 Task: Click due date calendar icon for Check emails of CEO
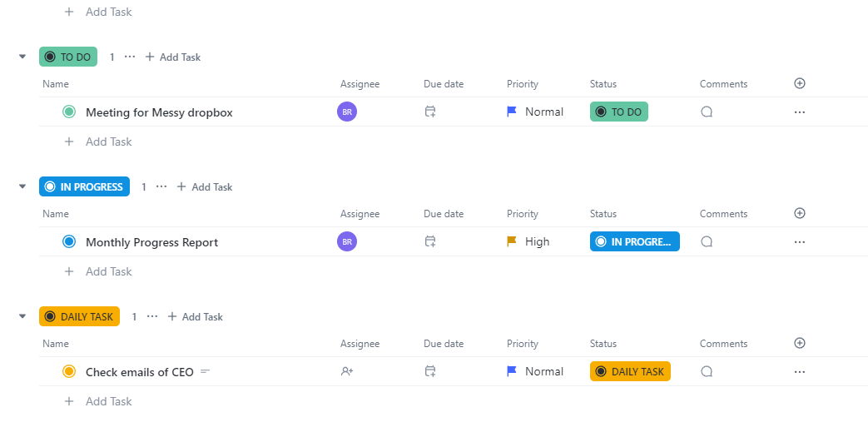(430, 372)
